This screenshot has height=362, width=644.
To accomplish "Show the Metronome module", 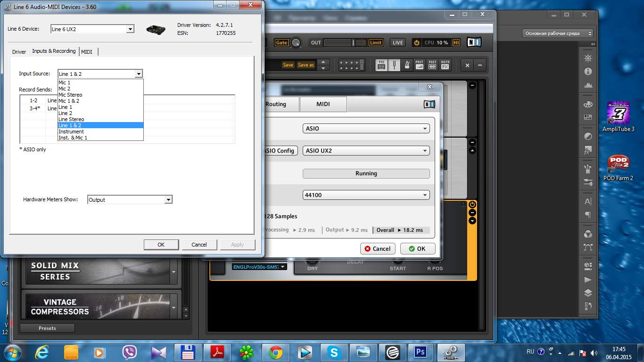I will coord(407,65).
